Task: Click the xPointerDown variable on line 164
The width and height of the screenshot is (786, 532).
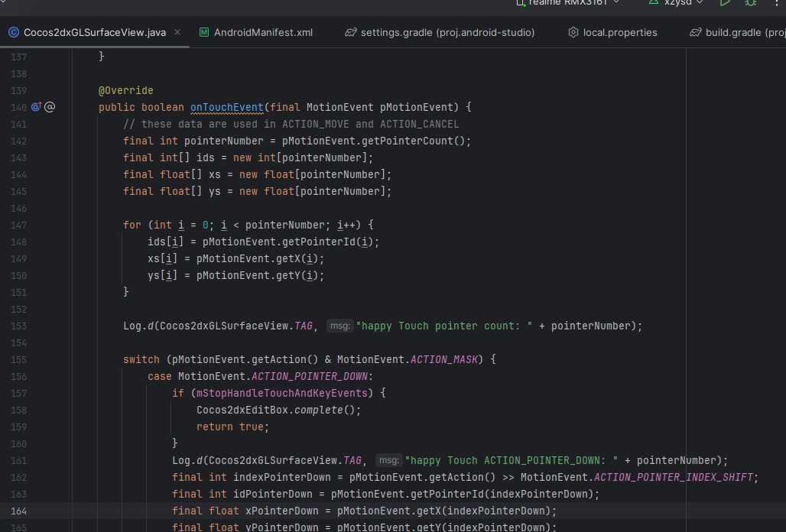Action: pyautogui.click(x=281, y=511)
